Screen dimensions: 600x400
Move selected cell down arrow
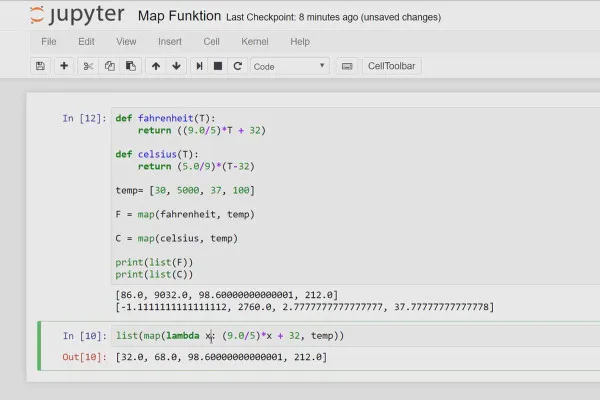click(176, 66)
